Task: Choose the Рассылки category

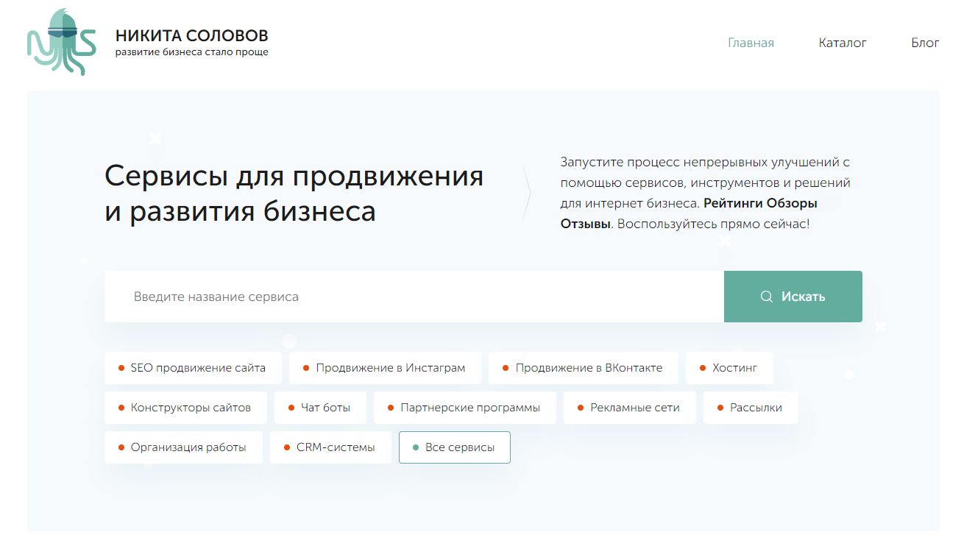Action: pyautogui.click(x=751, y=407)
